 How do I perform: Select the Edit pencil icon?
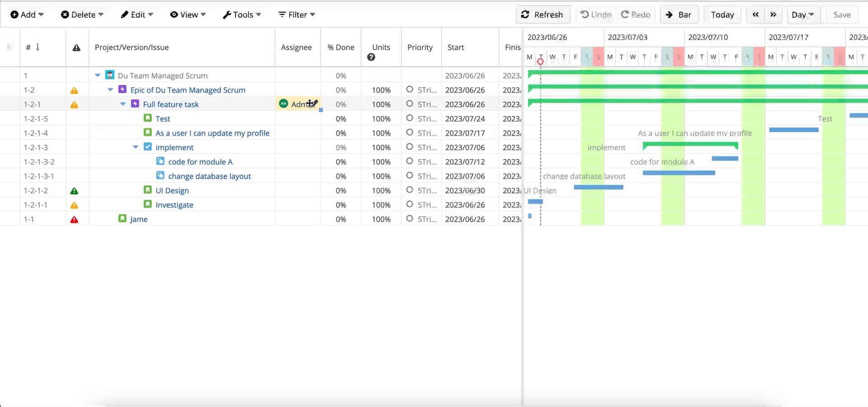click(126, 14)
